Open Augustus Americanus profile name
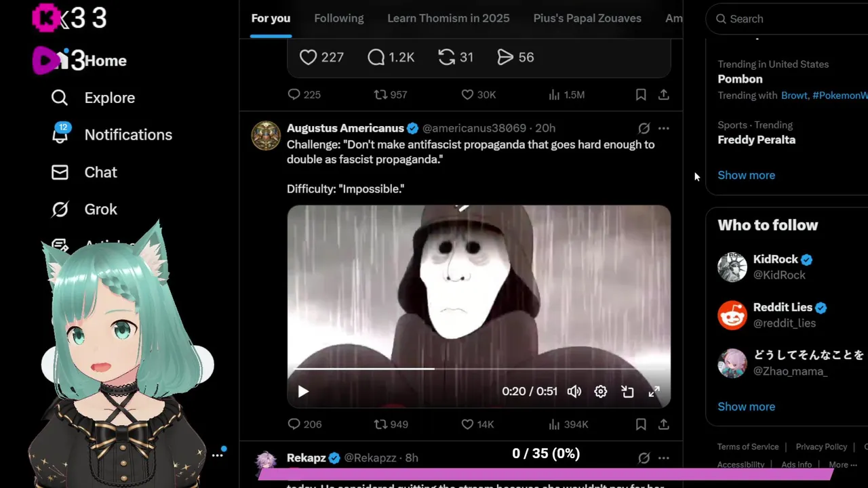This screenshot has width=868, height=488. [x=345, y=128]
